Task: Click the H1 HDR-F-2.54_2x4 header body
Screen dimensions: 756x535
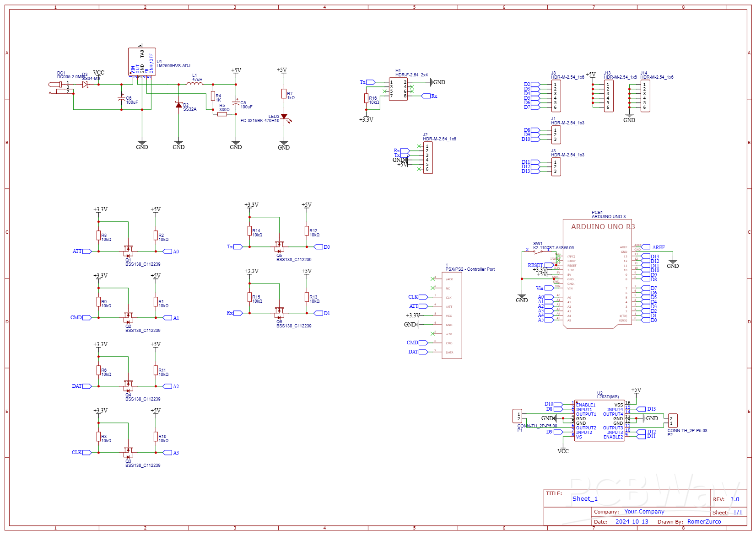Action: coord(398,89)
